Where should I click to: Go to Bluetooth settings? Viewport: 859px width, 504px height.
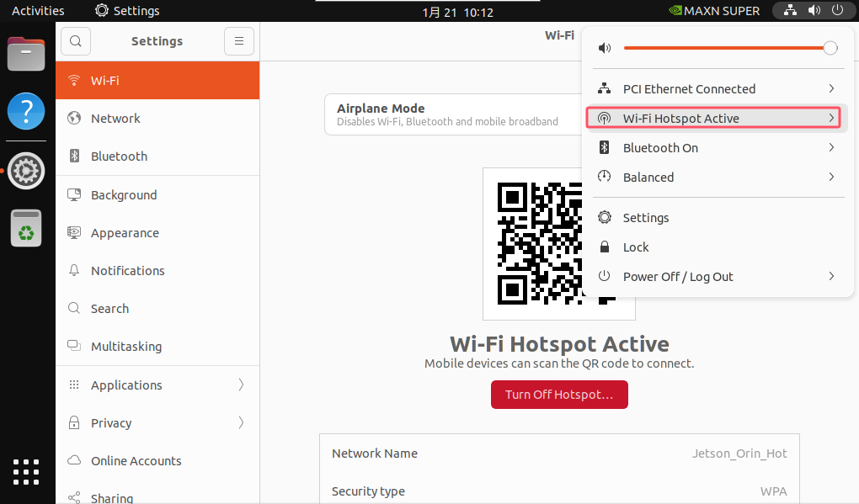pos(157,156)
